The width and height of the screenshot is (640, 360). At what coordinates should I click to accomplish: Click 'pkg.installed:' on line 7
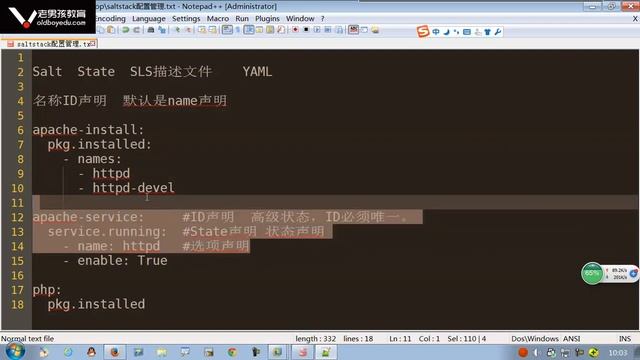point(99,144)
